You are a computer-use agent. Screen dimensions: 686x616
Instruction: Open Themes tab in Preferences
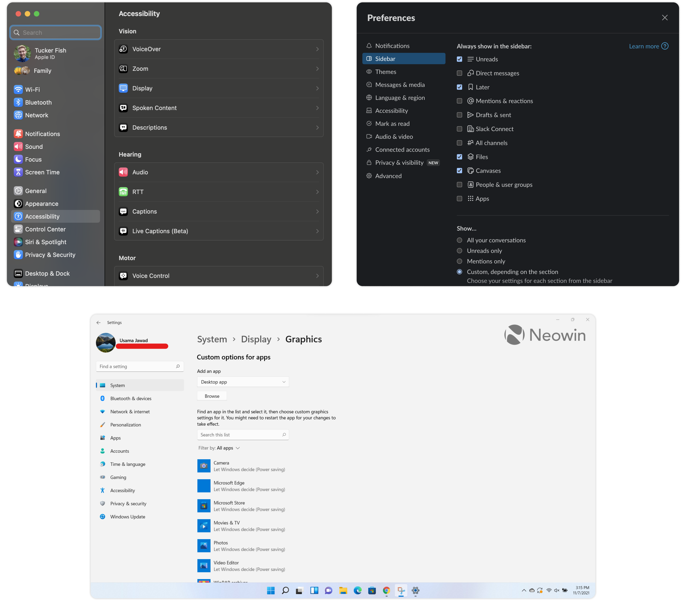[x=404, y=72]
